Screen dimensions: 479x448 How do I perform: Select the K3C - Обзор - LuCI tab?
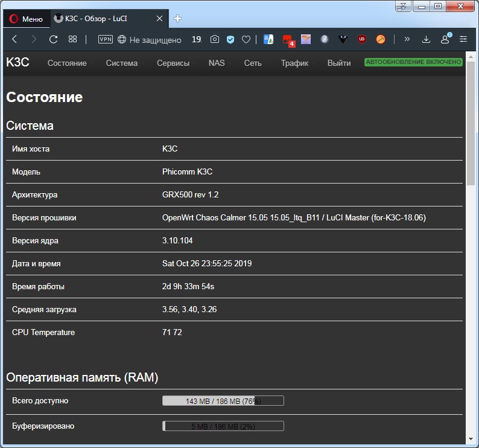(x=109, y=19)
